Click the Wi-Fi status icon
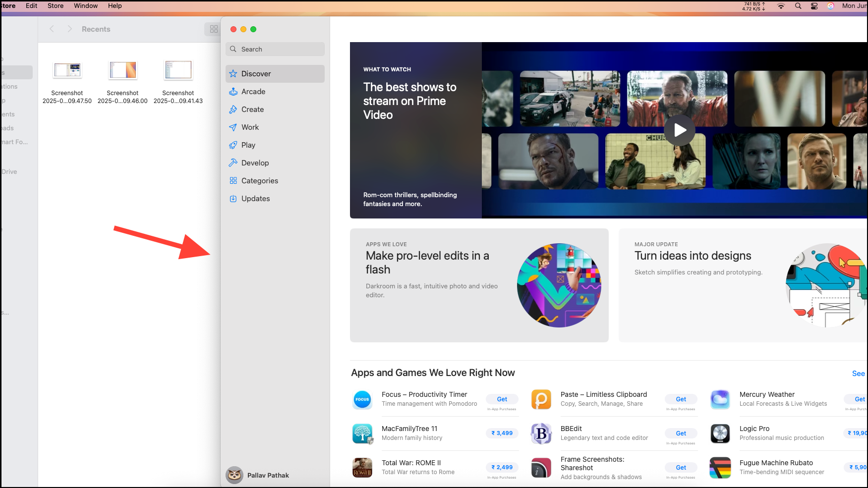Image resolution: width=868 pixels, height=488 pixels. click(781, 6)
